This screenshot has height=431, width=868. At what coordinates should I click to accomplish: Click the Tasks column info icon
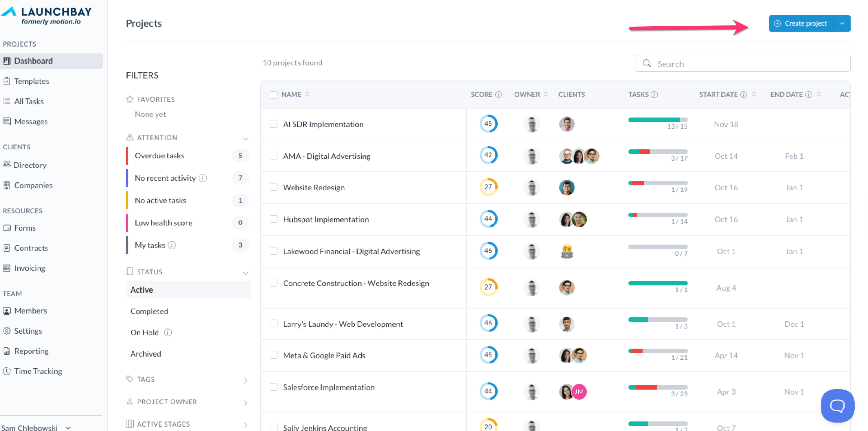pos(654,95)
